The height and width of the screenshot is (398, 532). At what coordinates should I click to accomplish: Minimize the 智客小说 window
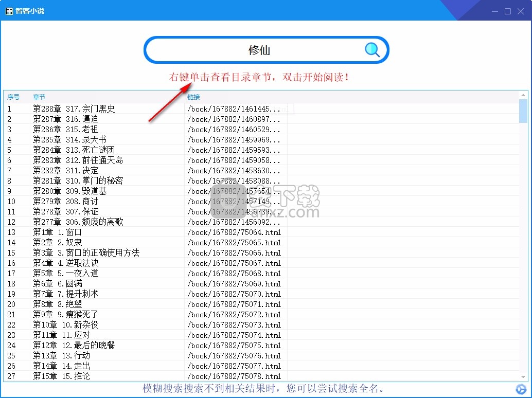click(x=495, y=11)
